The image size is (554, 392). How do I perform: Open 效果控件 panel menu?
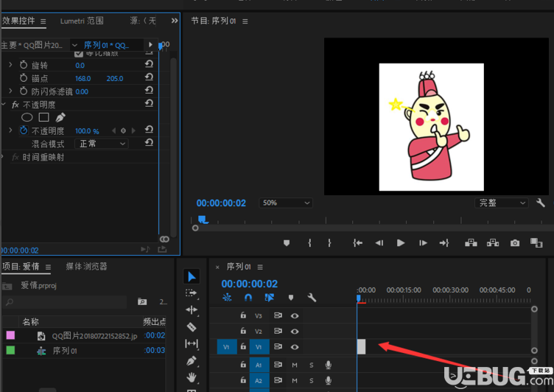[43, 21]
